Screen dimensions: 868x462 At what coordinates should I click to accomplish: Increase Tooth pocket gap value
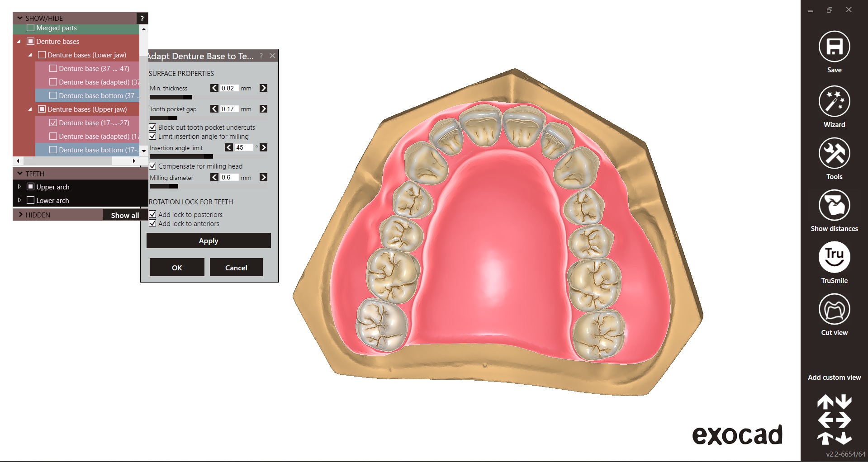pyautogui.click(x=263, y=109)
